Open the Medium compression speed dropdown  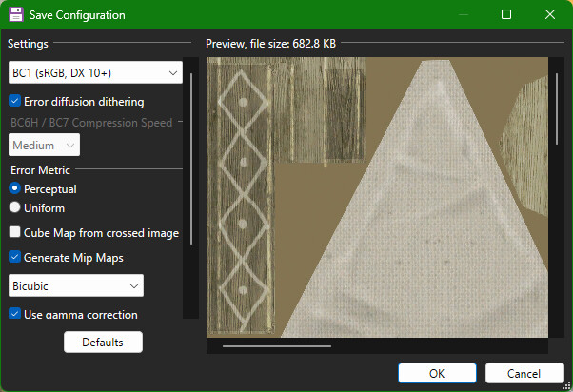[x=45, y=146]
